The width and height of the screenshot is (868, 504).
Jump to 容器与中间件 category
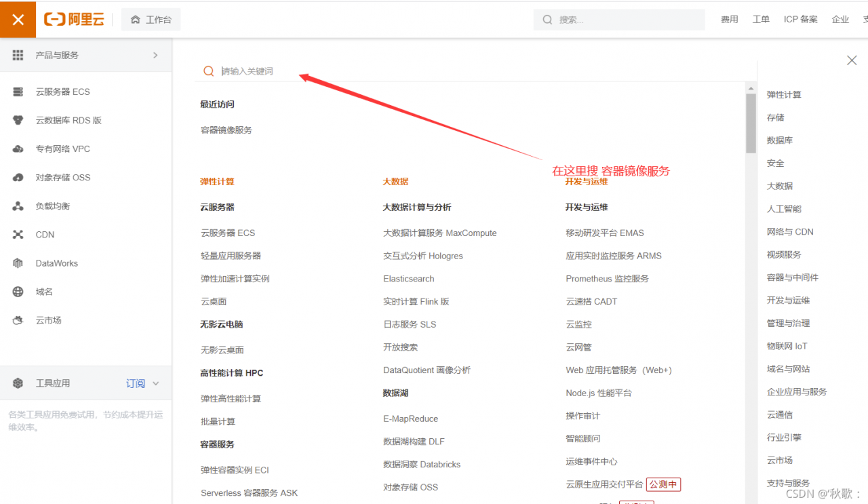coord(793,277)
